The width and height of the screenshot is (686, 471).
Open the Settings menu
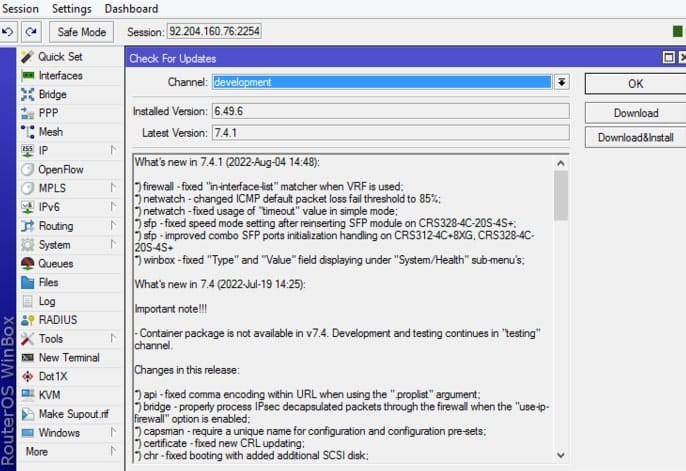[x=72, y=8]
